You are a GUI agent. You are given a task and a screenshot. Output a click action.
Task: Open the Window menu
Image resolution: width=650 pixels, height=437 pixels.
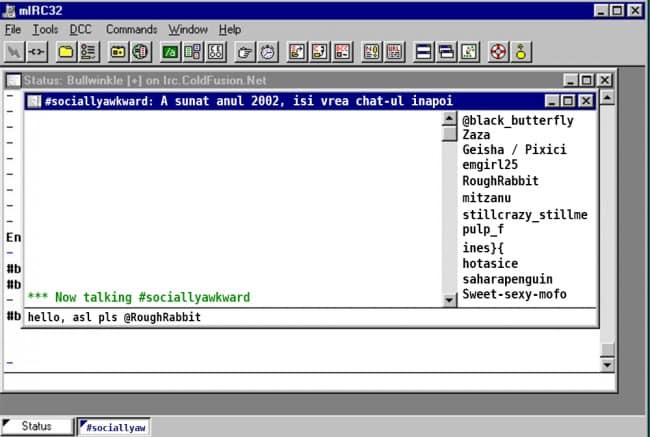pyautogui.click(x=188, y=30)
